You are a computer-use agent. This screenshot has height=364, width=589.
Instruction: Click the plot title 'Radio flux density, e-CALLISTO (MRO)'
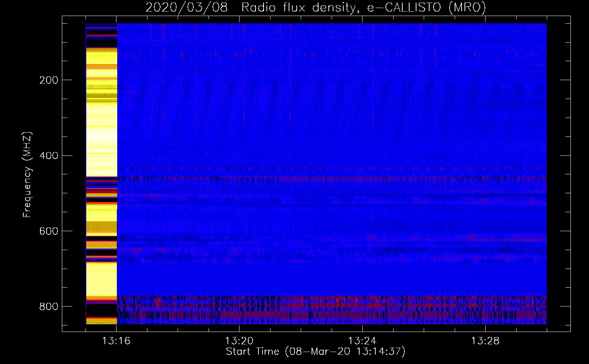[364, 7]
